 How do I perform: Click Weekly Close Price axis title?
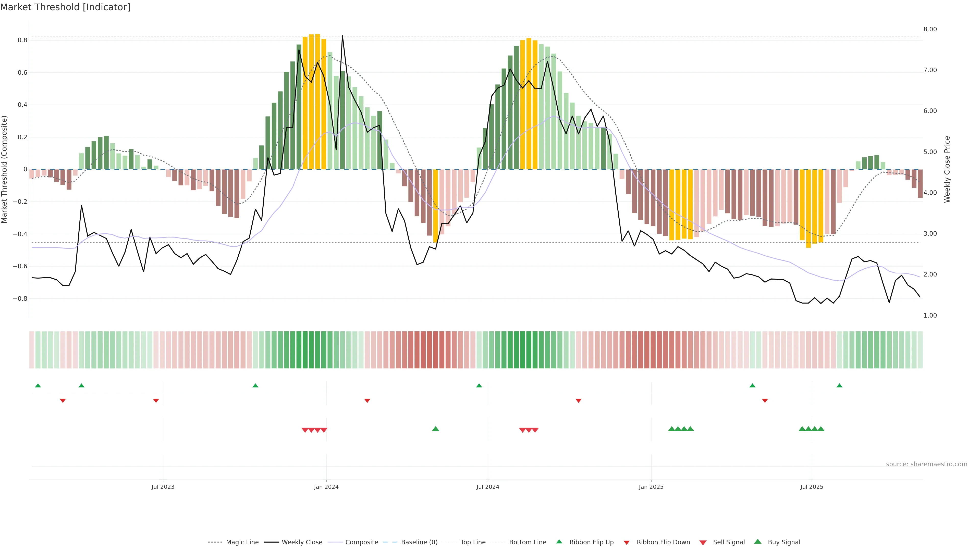click(x=947, y=169)
